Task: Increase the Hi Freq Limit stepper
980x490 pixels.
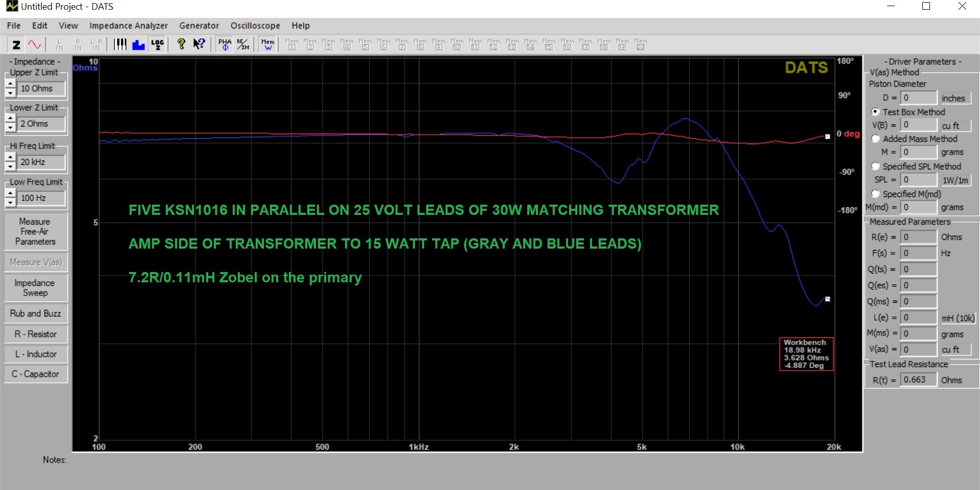Action: coord(10,157)
